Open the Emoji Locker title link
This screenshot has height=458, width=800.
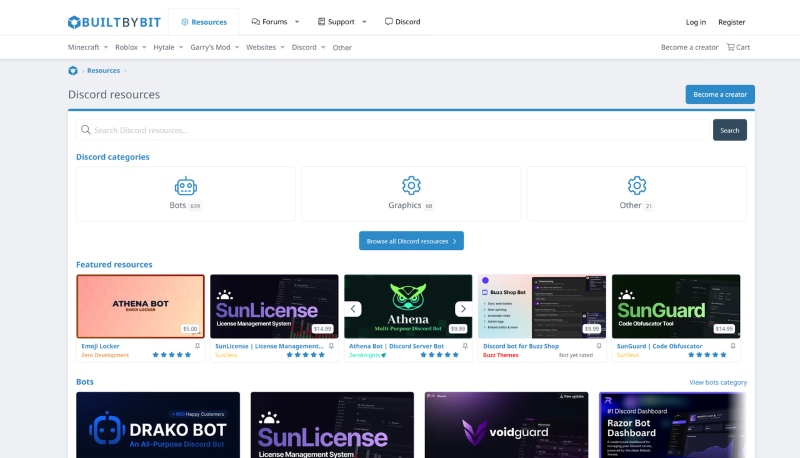[100, 346]
